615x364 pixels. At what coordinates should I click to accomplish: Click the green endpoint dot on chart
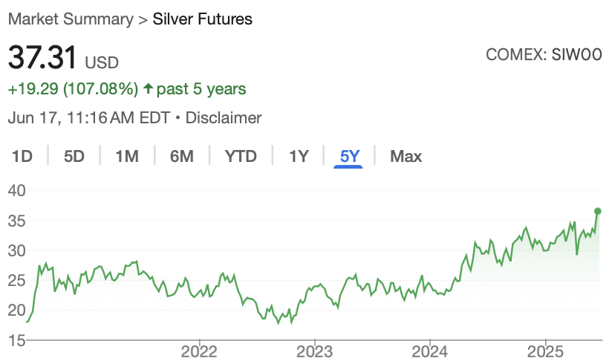point(598,212)
